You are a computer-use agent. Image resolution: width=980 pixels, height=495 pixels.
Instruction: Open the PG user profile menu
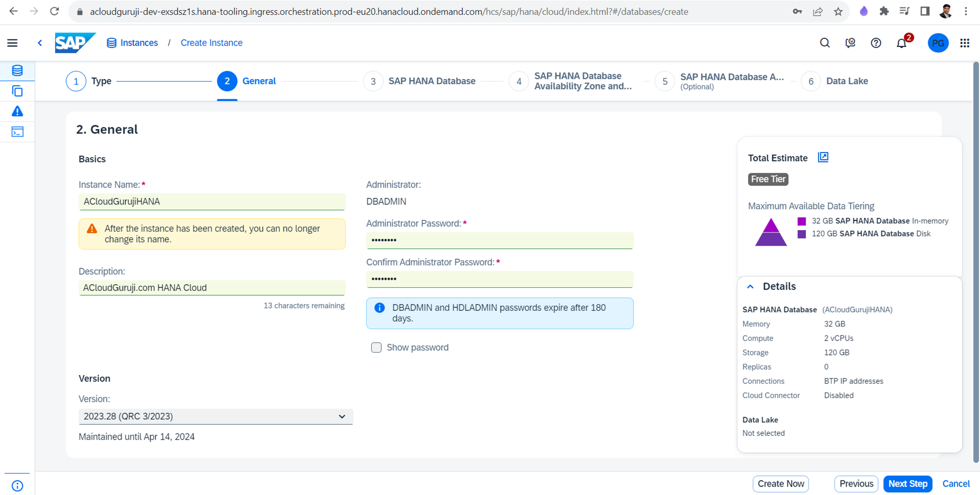pyautogui.click(x=938, y=43)
